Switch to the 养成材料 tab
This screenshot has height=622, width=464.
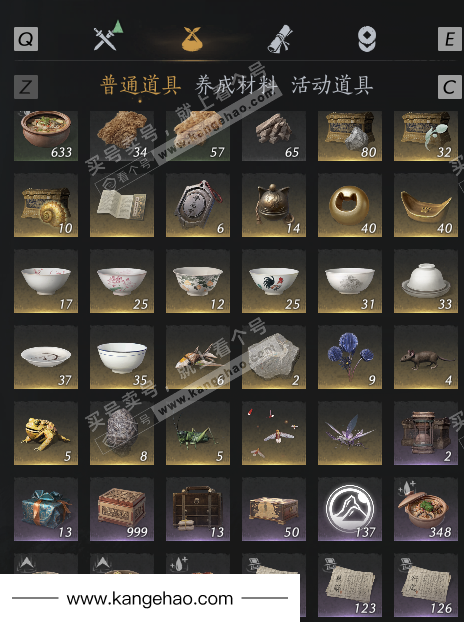click(236, 85)
